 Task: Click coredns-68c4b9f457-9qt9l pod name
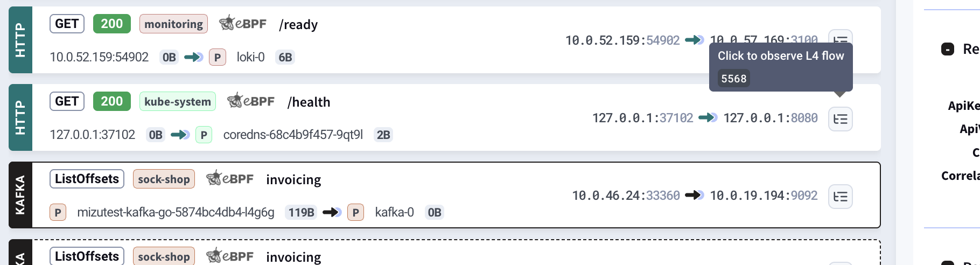293,135
